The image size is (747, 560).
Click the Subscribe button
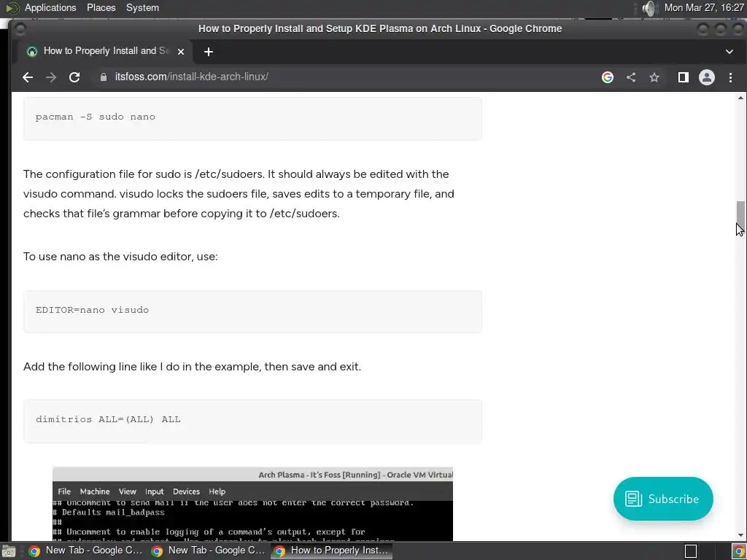[663, 499]
